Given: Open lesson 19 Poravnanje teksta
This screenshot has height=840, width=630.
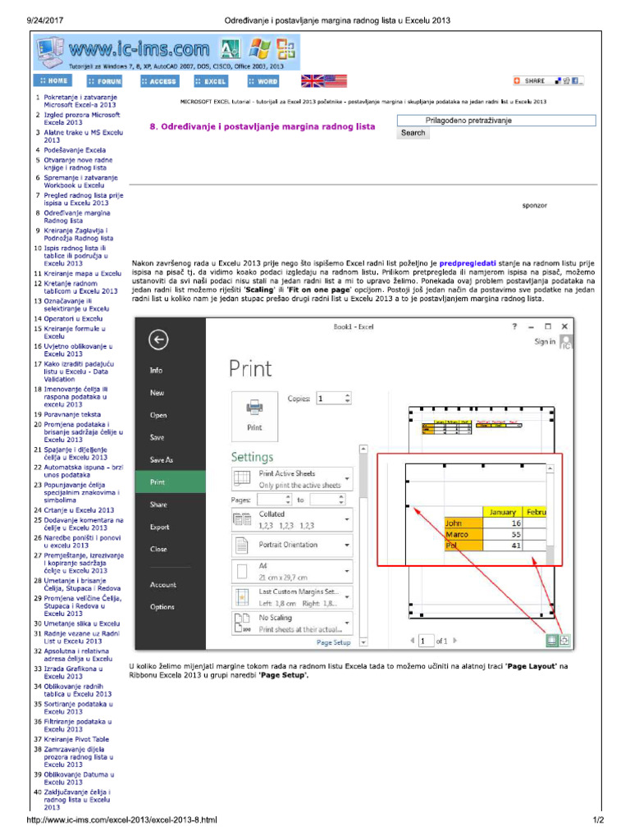Looking at the screenshot, I should (x=72, y=414).
